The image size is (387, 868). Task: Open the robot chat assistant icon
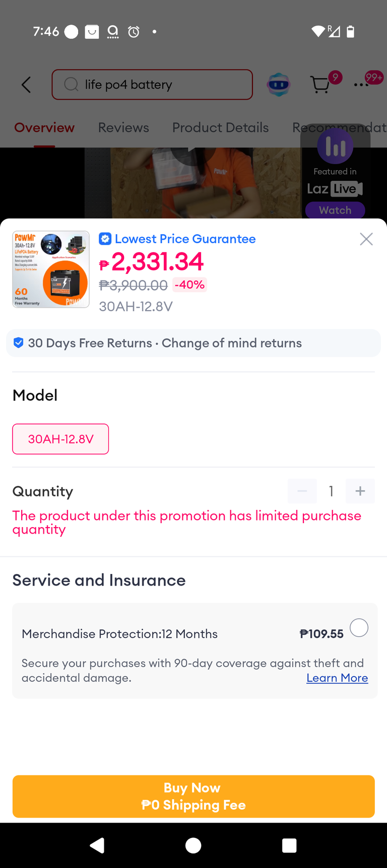coord(279,85)
